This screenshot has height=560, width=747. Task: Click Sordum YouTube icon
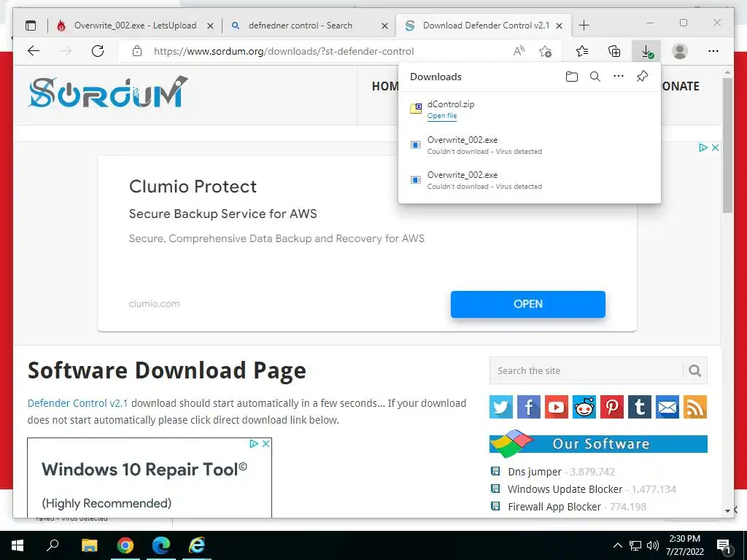pos(557,407)
